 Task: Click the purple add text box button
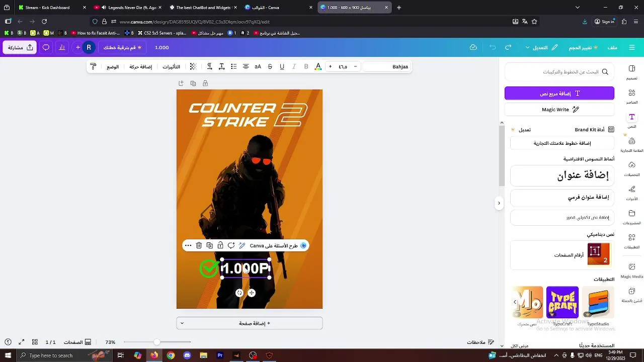point(559,94)
